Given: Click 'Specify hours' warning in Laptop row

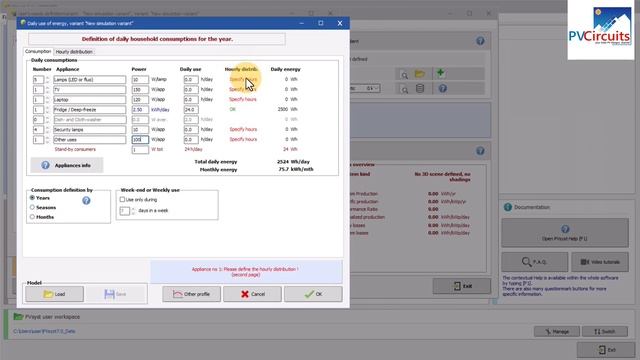Looking at the screenshot, I should 243,99.
